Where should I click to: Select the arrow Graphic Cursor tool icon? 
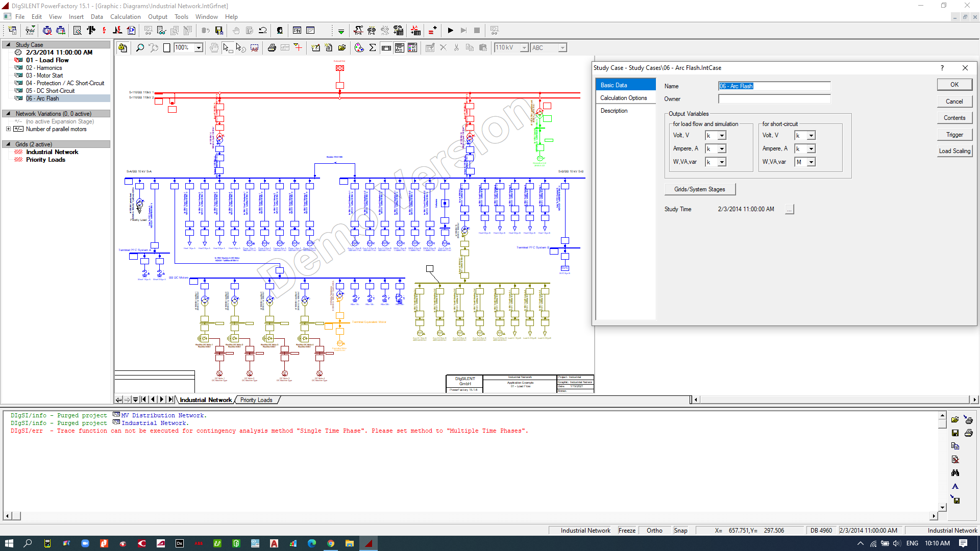[227, 48]
